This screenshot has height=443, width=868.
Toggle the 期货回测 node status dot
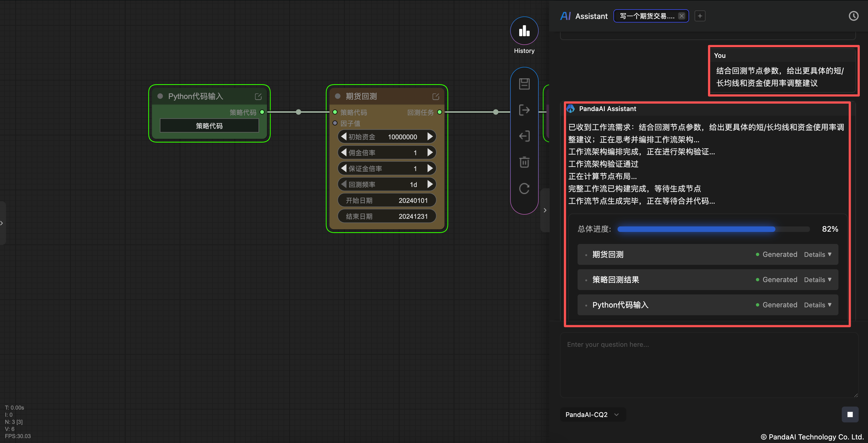click(x=337, y=96)
